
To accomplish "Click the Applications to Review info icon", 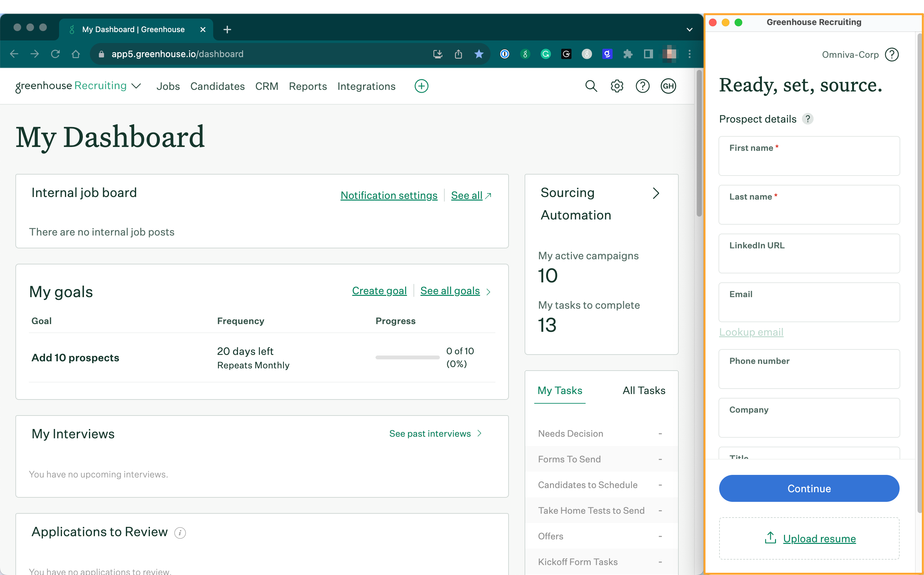I will [x=180, y=533].
